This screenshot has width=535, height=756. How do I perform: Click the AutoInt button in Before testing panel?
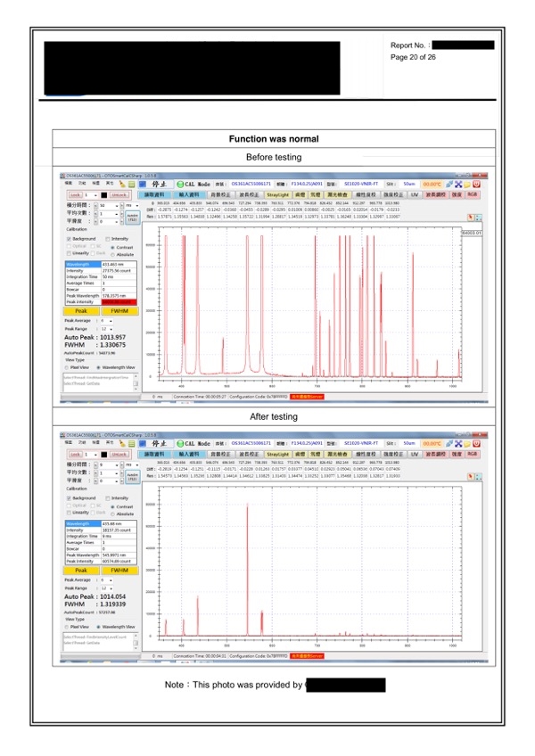pyautogui.click(x=133, y=218)
